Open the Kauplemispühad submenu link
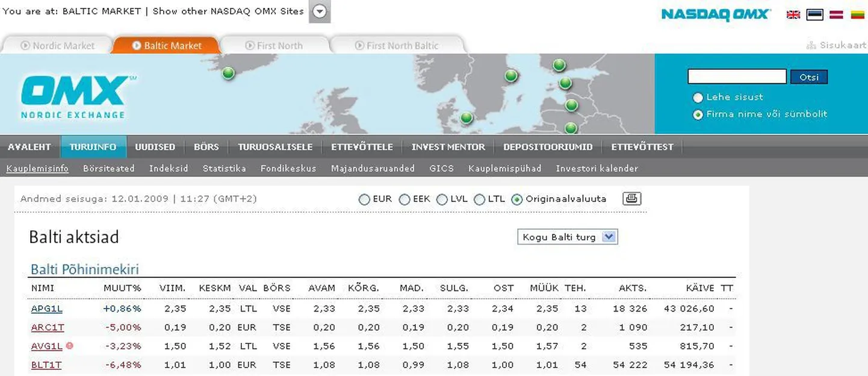868x376 pixels. point(505,169)
